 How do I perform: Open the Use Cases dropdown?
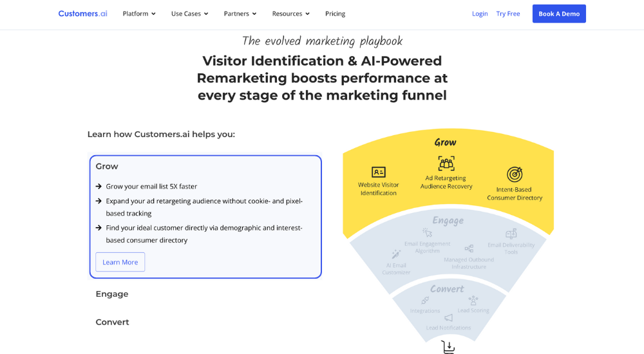click(190, 14)
